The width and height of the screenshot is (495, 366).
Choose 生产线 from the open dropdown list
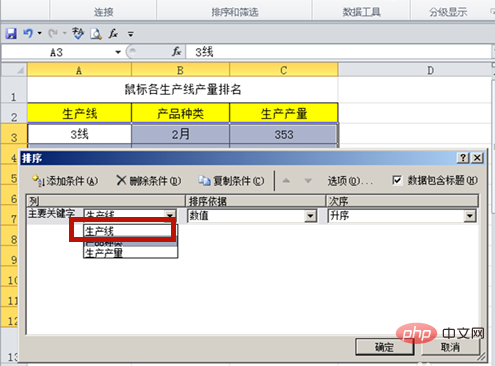click(x=130, y=231)
